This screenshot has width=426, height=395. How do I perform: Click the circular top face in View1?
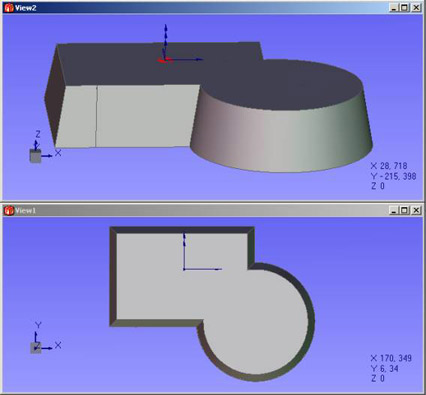tap(256, 319)
